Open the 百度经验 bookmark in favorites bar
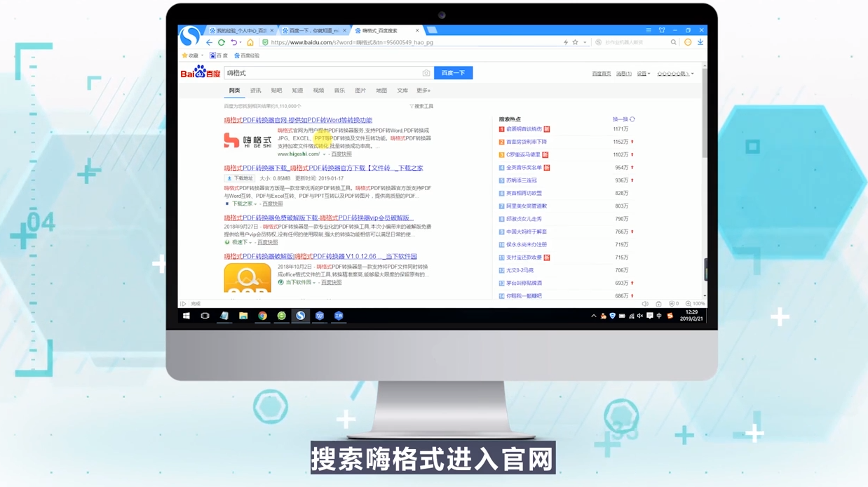868x487 pixels. 247,56
